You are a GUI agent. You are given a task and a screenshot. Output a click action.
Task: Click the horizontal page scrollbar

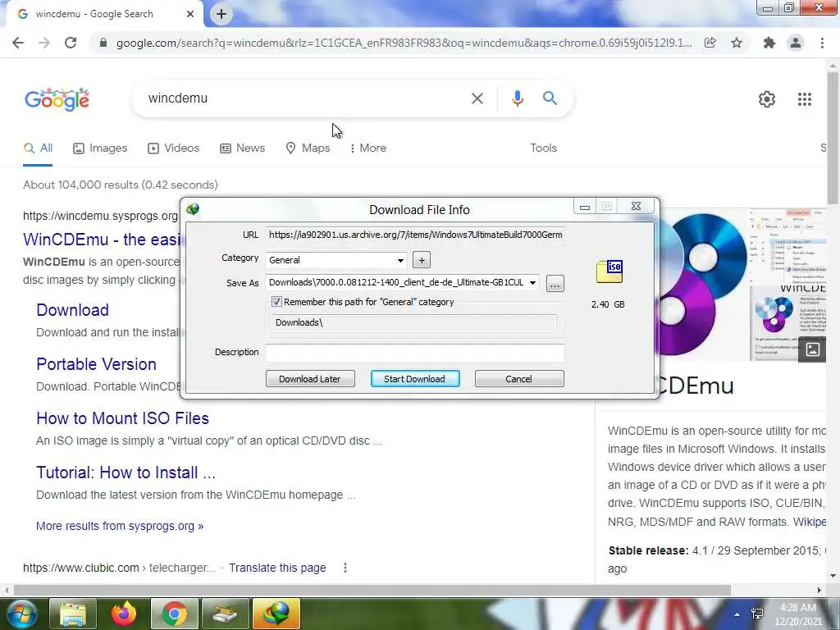pos(372,591)
